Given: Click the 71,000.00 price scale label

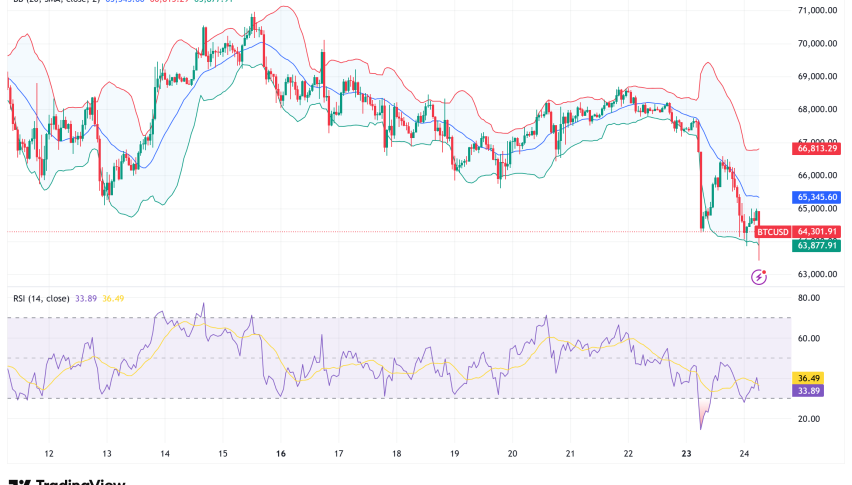Looking at the screenshot, I should [x=817, y=10].
